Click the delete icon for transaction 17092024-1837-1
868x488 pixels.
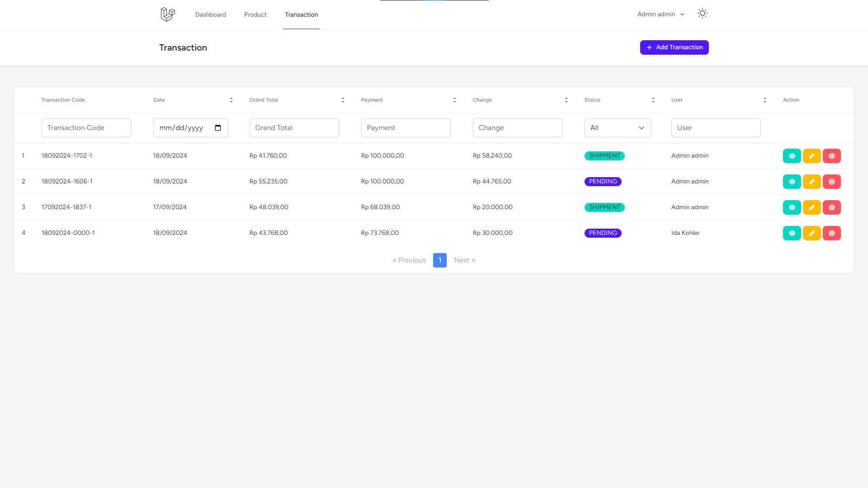(832, 207)
